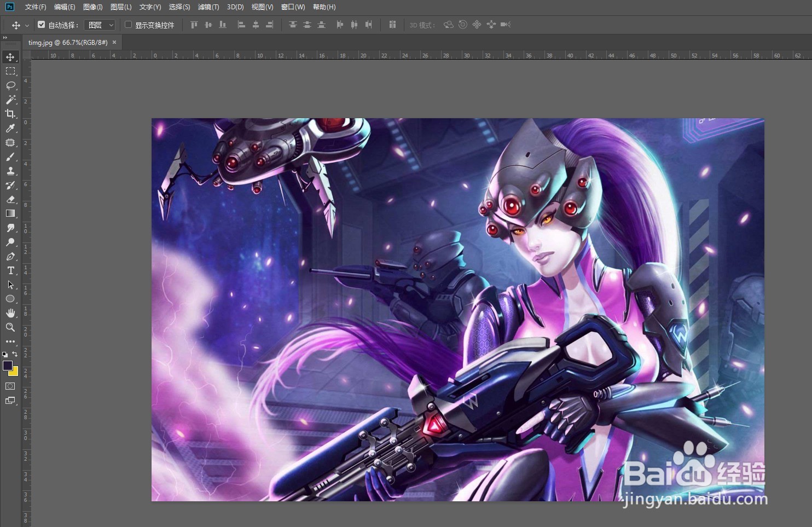Choose 3D roll object mode icon

[463, 25]
